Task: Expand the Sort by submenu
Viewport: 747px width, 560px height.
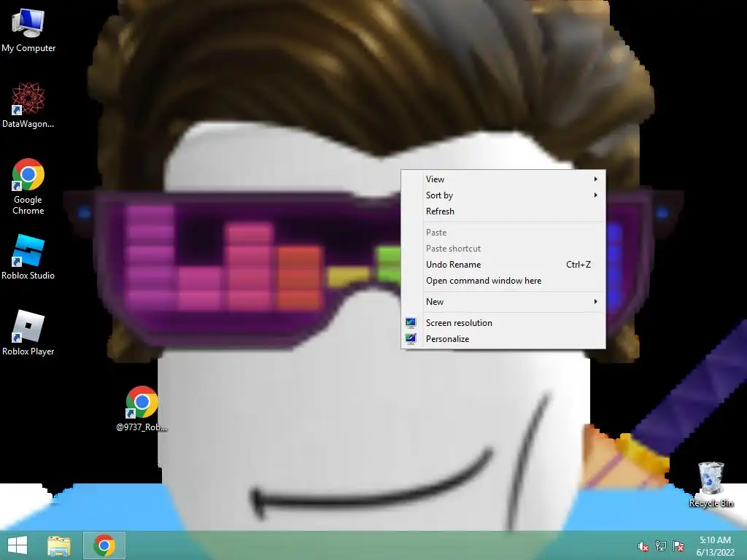Action: (x=503, y=195)
